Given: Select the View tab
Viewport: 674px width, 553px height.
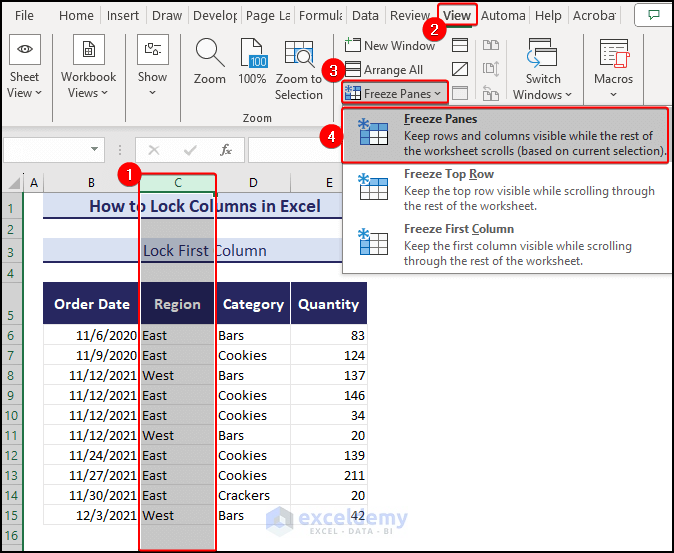Looking at the screenshot, I should [x=457, y=16].
